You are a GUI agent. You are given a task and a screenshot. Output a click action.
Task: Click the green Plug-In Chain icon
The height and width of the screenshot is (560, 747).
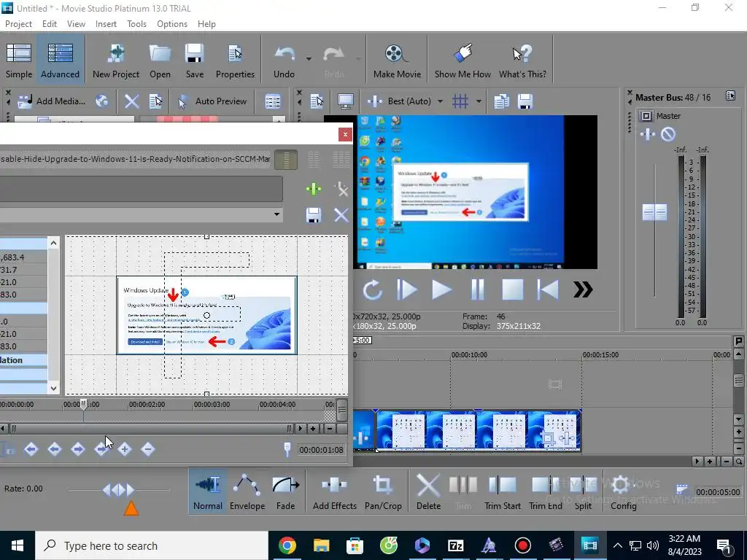click(x=314, y=189)
